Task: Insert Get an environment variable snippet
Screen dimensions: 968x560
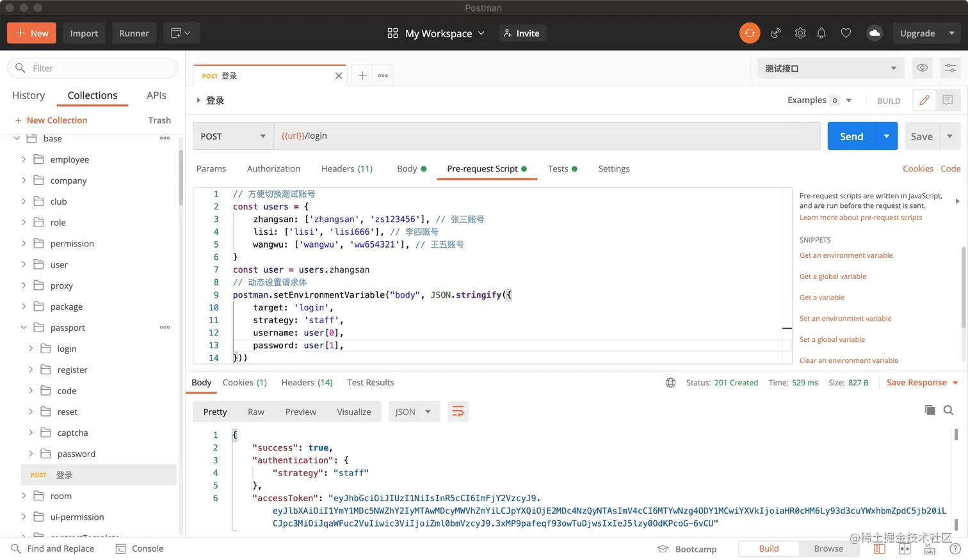Action: tap(846, 255)
